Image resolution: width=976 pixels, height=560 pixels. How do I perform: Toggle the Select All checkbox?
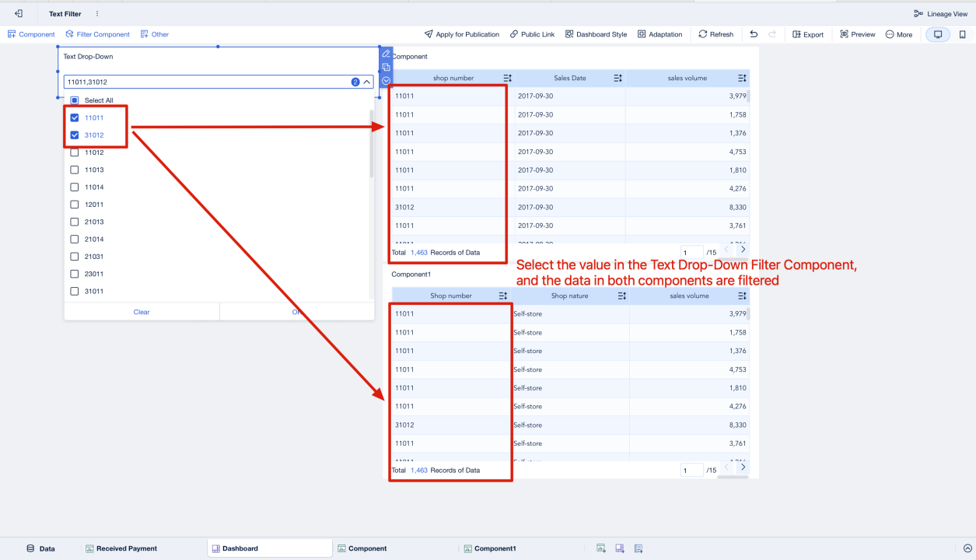click(75, 100)
